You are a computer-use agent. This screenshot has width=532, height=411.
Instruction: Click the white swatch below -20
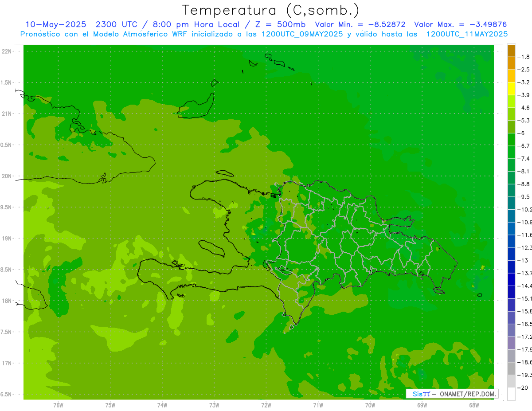511,394
